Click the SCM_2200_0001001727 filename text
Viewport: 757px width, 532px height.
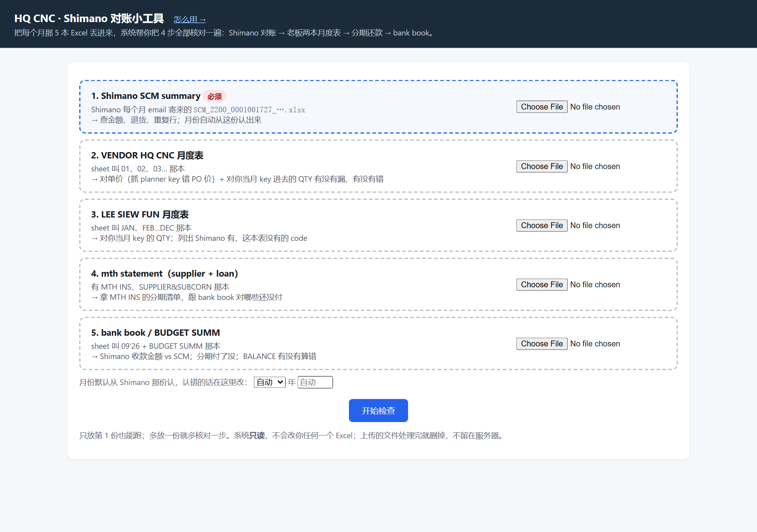click(x=249, y=110)
